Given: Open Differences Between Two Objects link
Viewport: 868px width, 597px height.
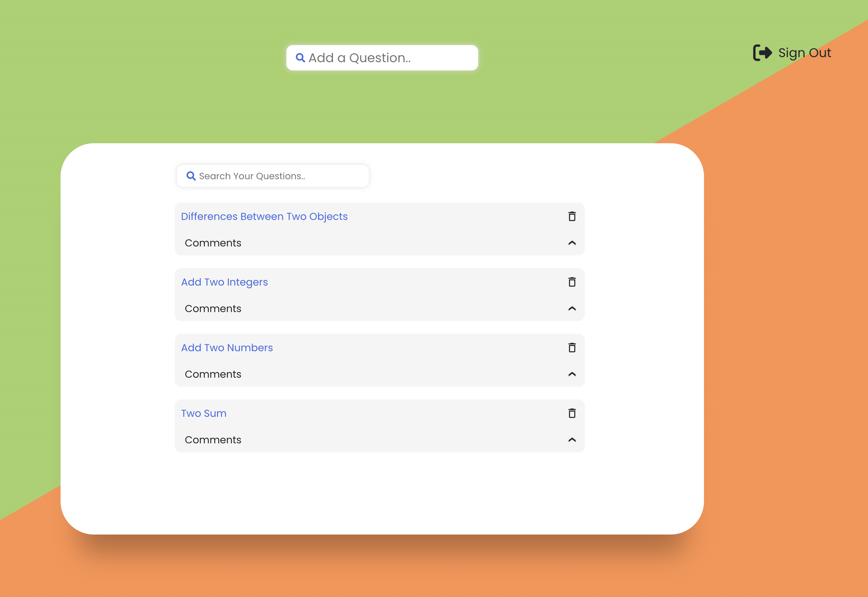Looking at the screenshot, I should (x=264, y=216).
